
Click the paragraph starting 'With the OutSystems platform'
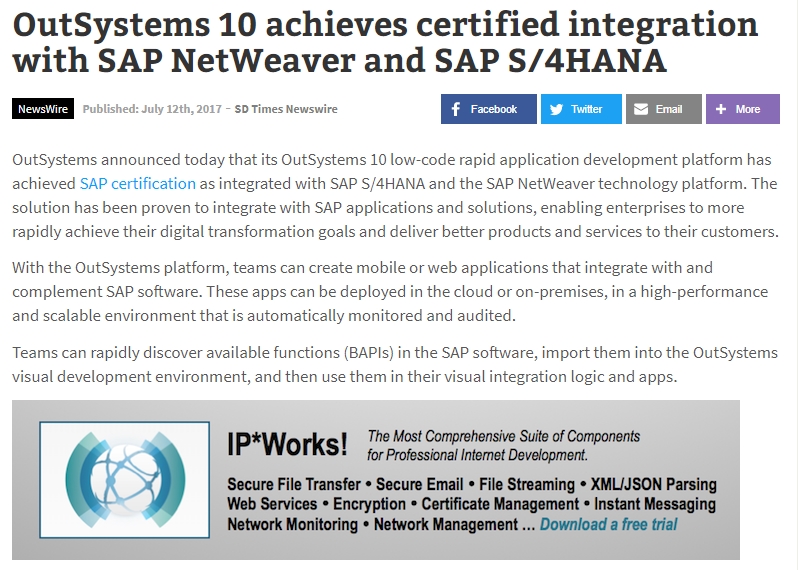click(390, 292)
